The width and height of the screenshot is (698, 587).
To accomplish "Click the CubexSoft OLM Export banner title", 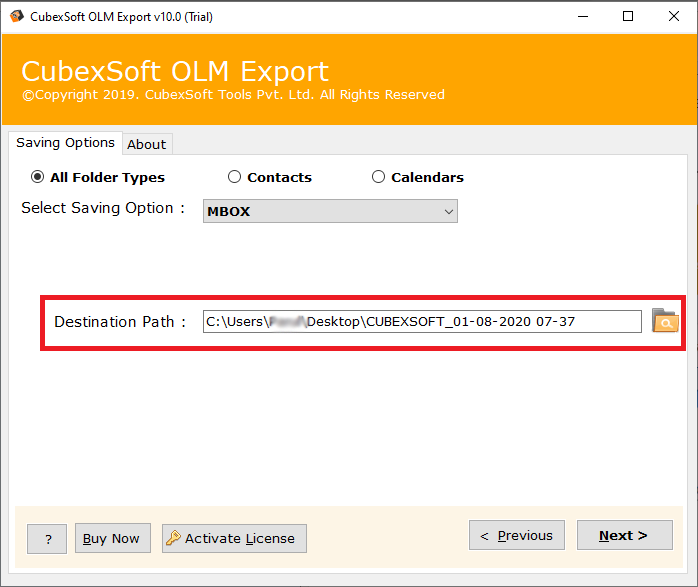I will (x=175, y=71).
